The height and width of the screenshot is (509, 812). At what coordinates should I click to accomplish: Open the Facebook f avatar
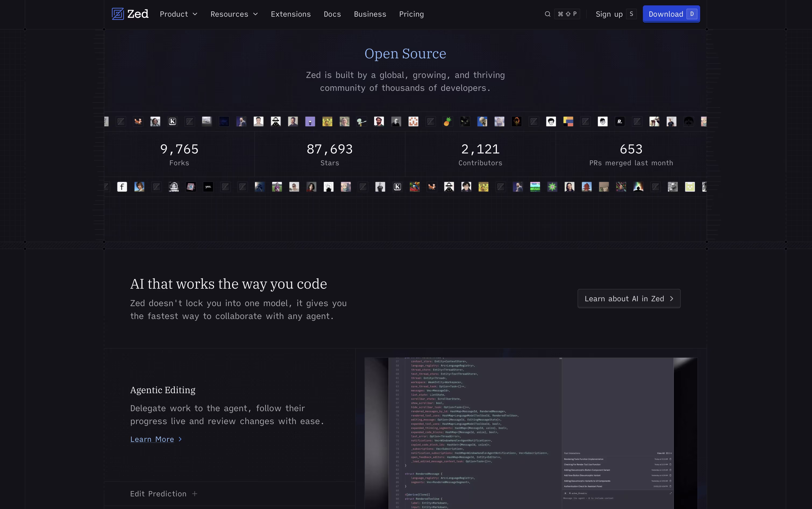pos(122,187)
